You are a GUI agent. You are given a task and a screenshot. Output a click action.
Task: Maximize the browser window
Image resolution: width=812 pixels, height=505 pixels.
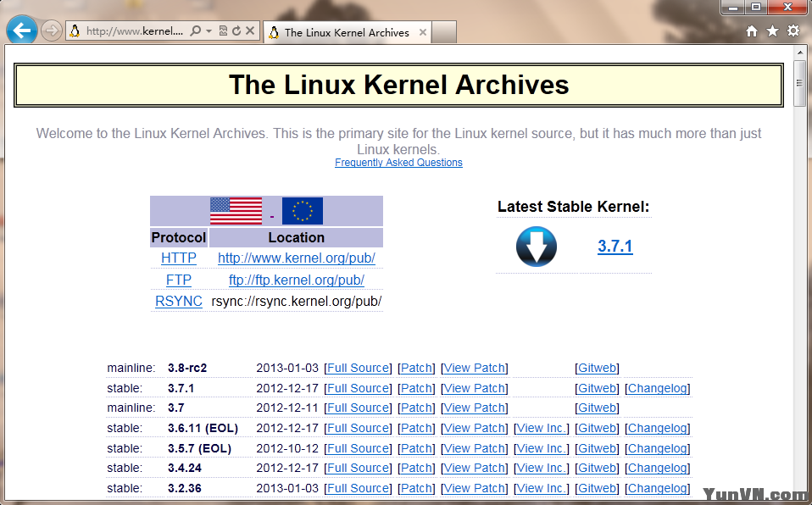[756, 8]
